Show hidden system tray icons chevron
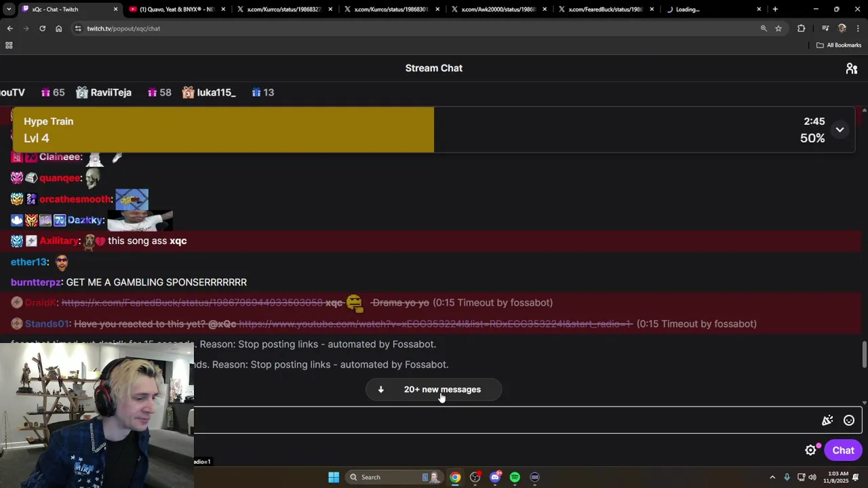 point(772,477)
